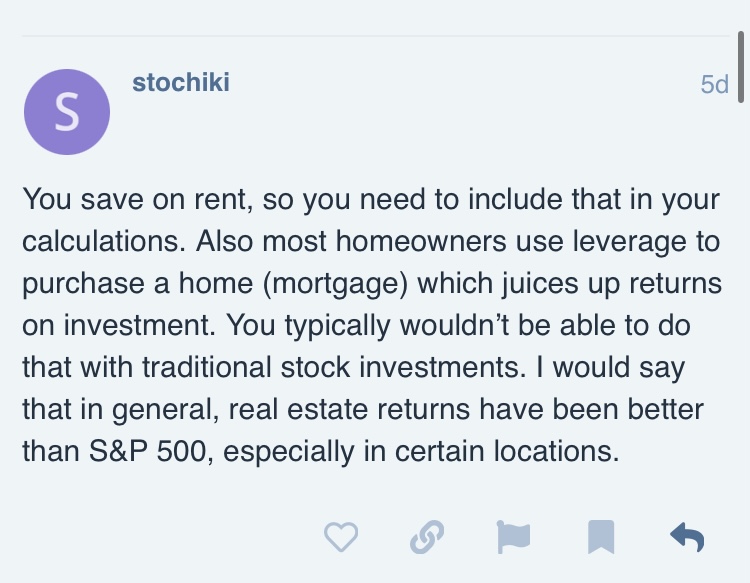Click the word "(mortgage)" in the post
Viewport: 750px width, 583px height.
[336, 284]
